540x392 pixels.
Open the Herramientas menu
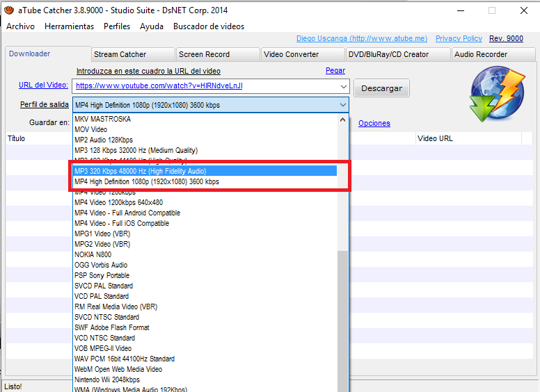tap(69, 26)
